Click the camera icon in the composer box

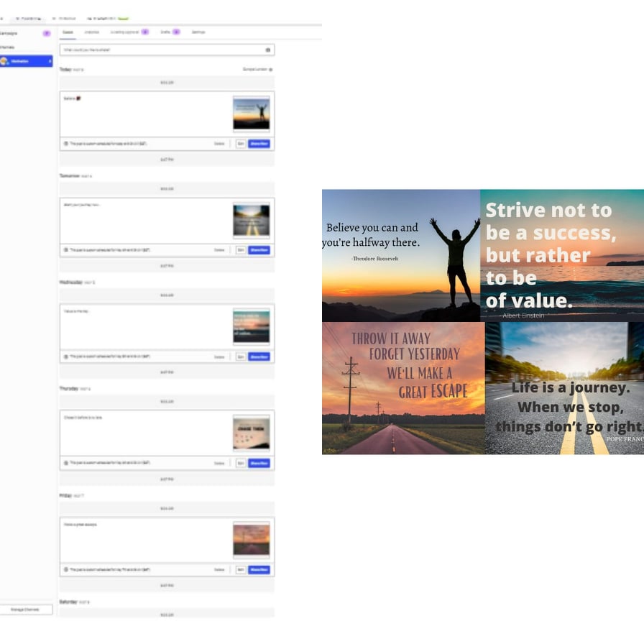tap(268, 50)
